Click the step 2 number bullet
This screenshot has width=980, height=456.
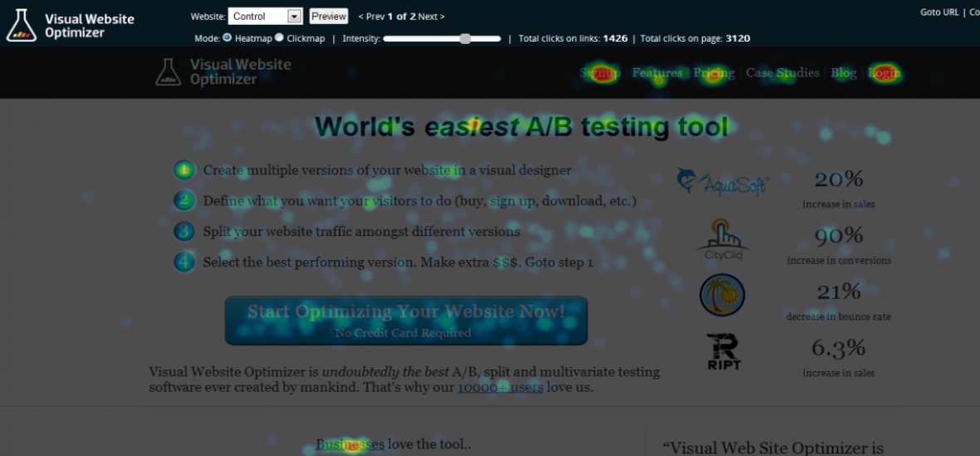[184, 200]
